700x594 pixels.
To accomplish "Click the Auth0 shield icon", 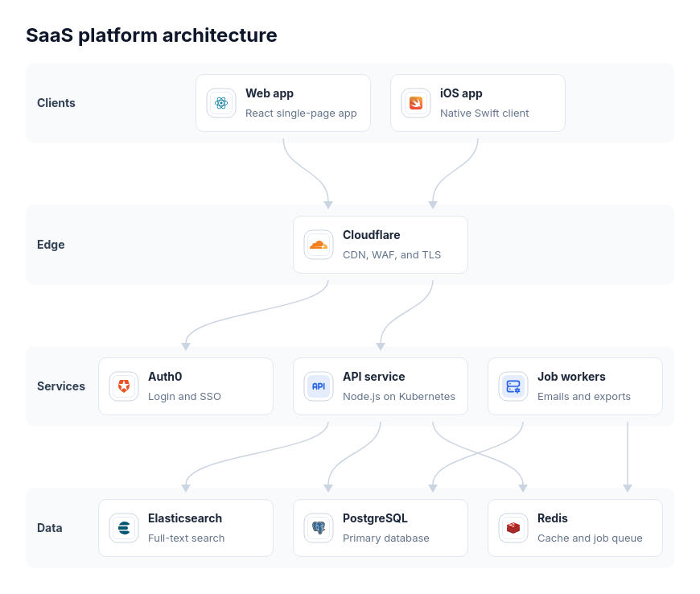I will pyautogui.click(x=124, y=386).
